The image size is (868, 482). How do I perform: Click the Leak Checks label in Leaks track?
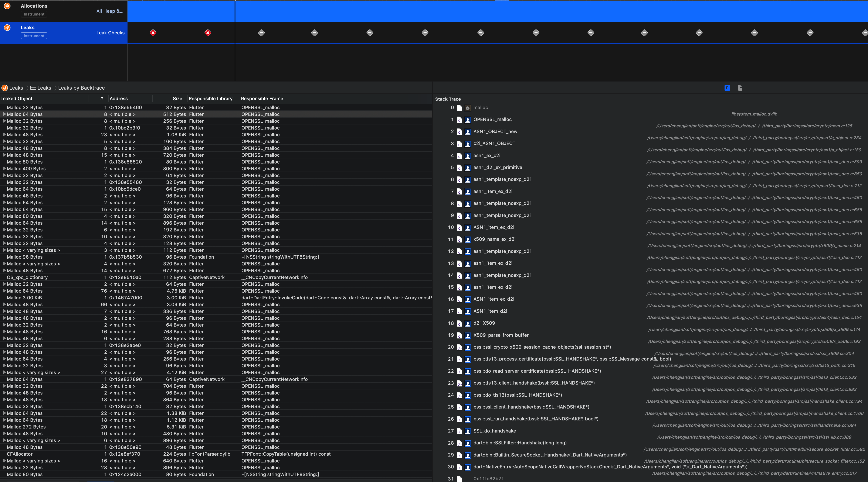click(x=110, y=33)
